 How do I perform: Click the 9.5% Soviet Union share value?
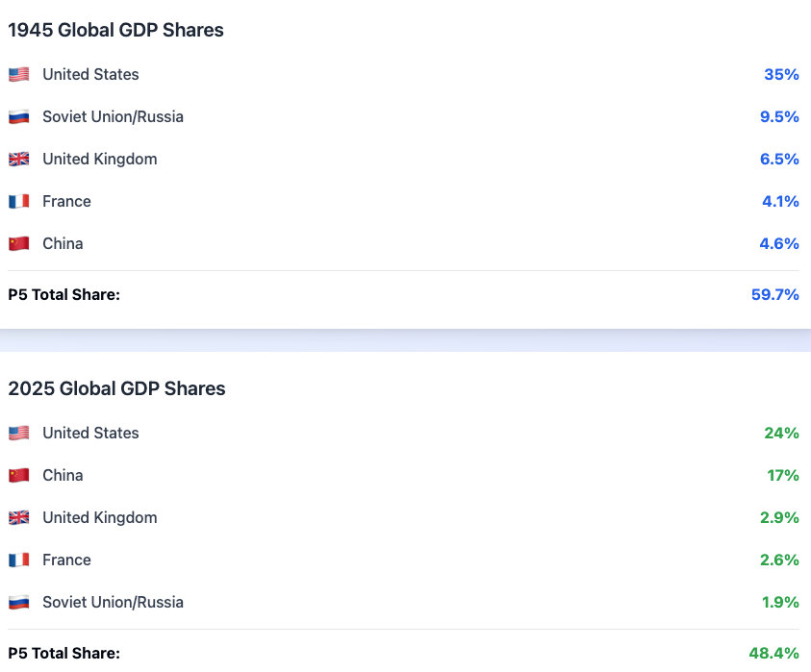779,117
